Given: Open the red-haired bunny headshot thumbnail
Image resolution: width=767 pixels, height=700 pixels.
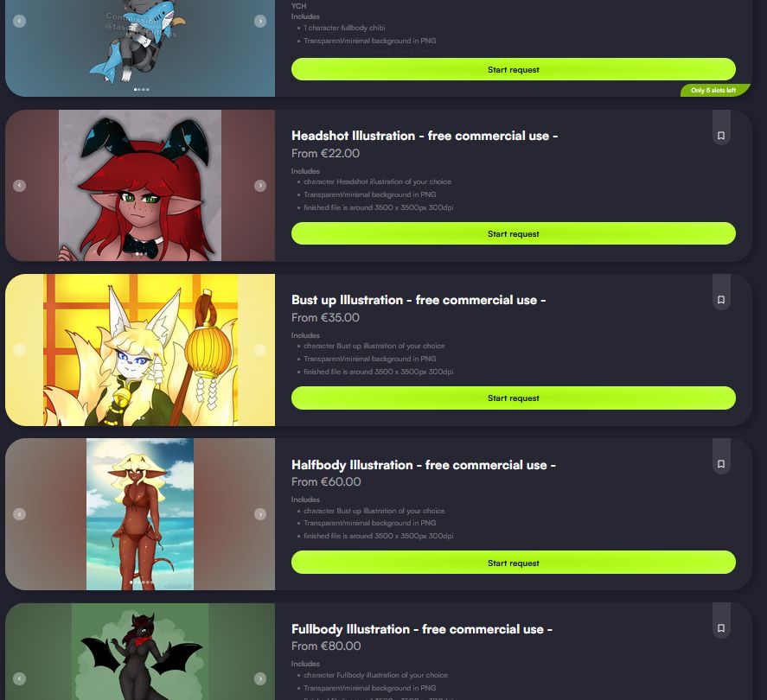Looking at the screenshot, I should [140, 185].
